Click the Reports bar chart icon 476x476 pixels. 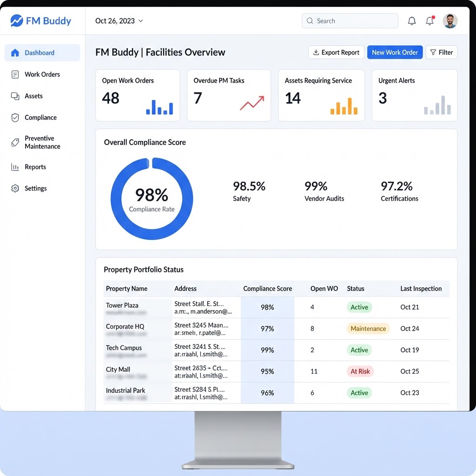coord(15,167)
